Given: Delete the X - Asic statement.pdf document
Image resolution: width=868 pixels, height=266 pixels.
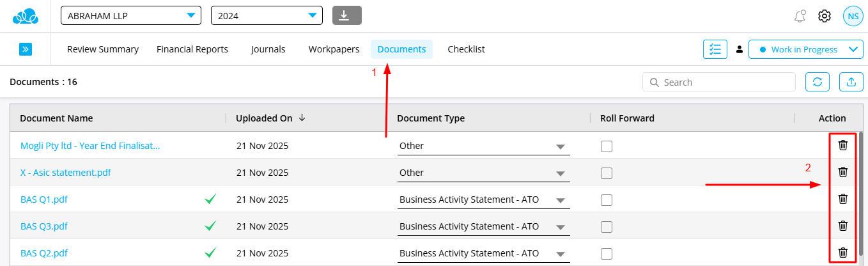Looking at the screenshot, I should [843, 172].
